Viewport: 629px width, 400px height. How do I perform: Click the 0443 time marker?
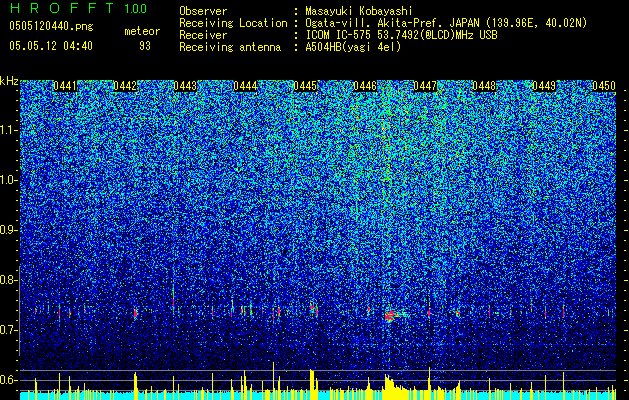click(185, 86)
